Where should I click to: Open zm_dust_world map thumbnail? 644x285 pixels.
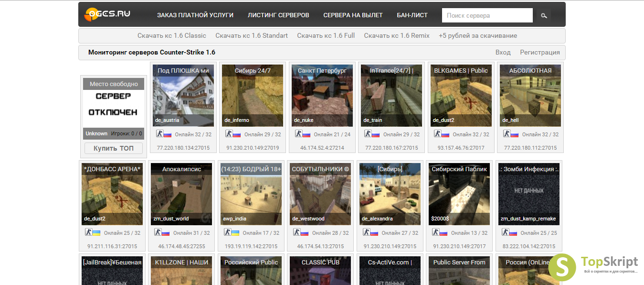pyautogui.click(x=181, y=194)
